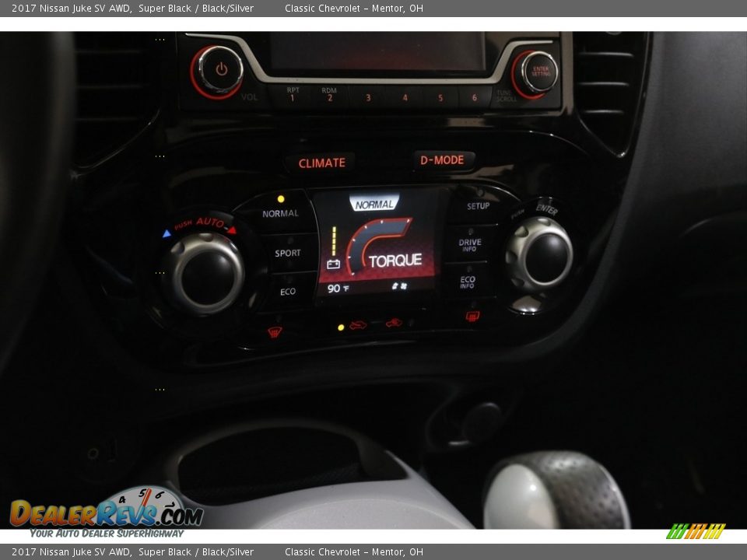
Task: Choose radio preset 4
Action: (x=405, y=98)
